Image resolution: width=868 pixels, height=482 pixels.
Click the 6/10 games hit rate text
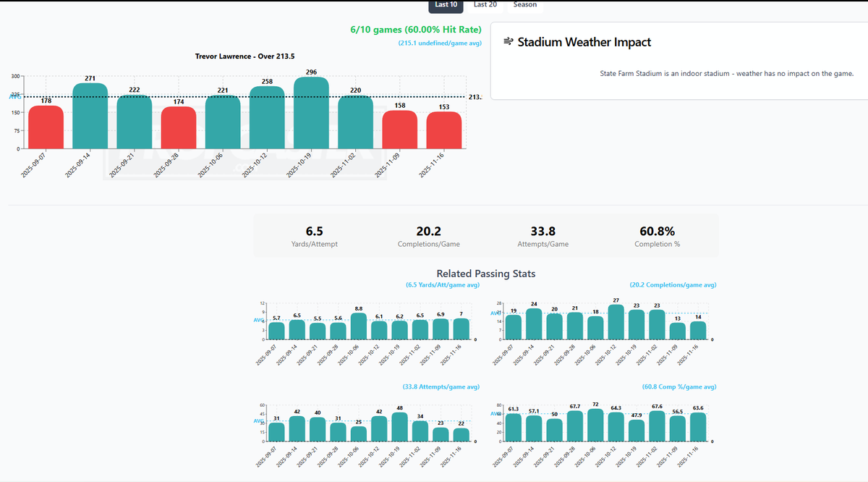tap(416, 30)
